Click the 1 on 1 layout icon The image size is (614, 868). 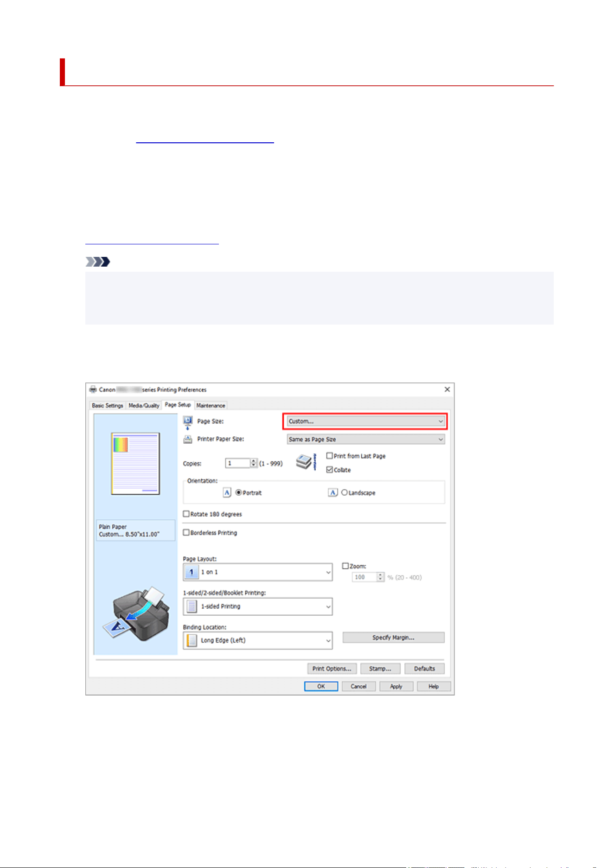pos(192,572)
